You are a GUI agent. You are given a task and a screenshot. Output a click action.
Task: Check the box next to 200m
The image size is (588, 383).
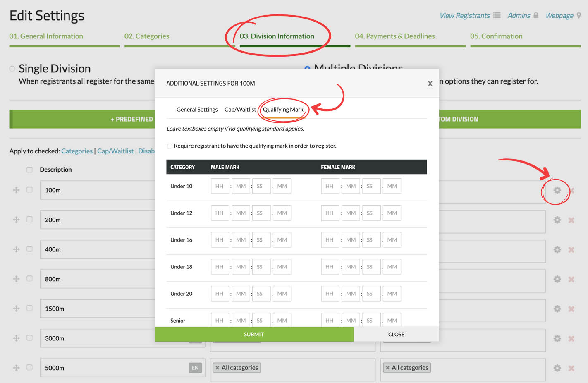[x=29, y=220]
